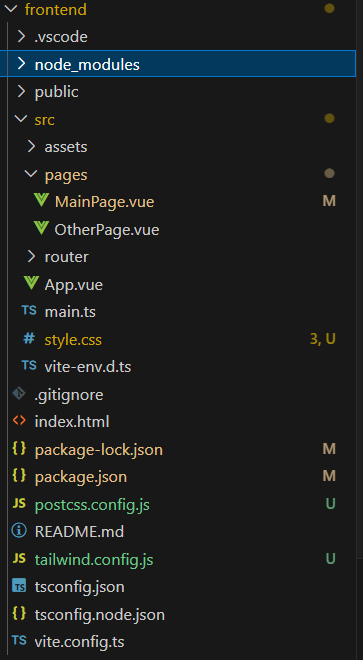Open README.md file
This screenshot has height=660, width=363.
79,532
